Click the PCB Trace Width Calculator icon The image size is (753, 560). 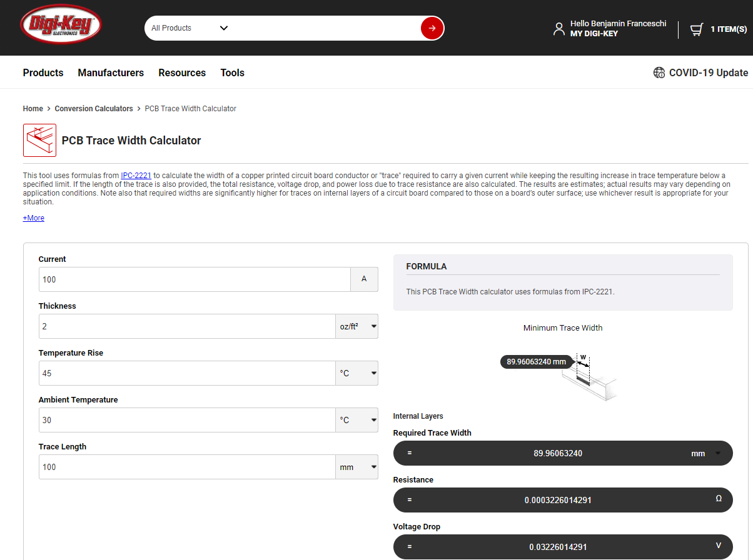[x=39, y=140]
